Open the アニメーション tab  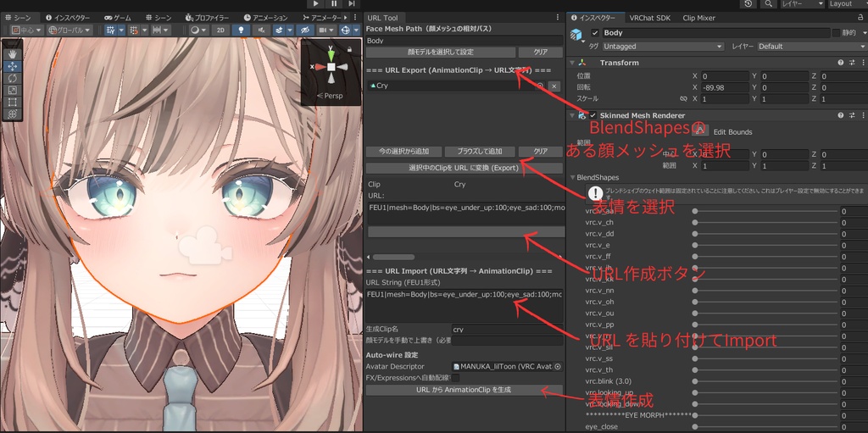tap(265, 18)
